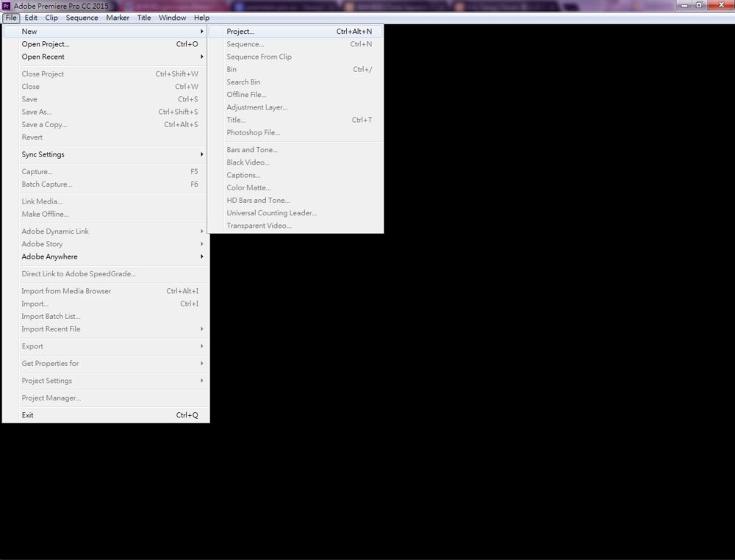Select Import from Media Browser entry
735x560 pixels.
pos(106,290)
